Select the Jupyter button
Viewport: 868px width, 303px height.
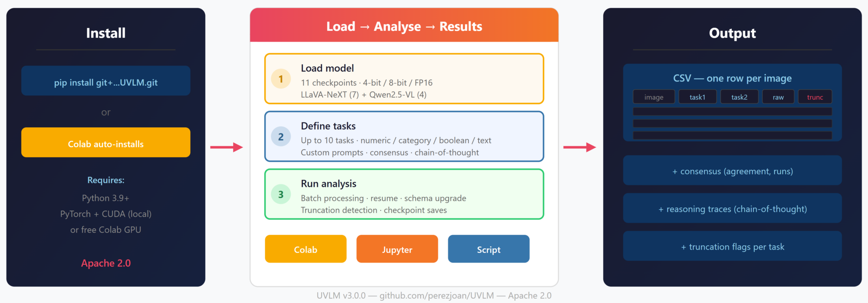pyautogui.click(x=397, y=249)
